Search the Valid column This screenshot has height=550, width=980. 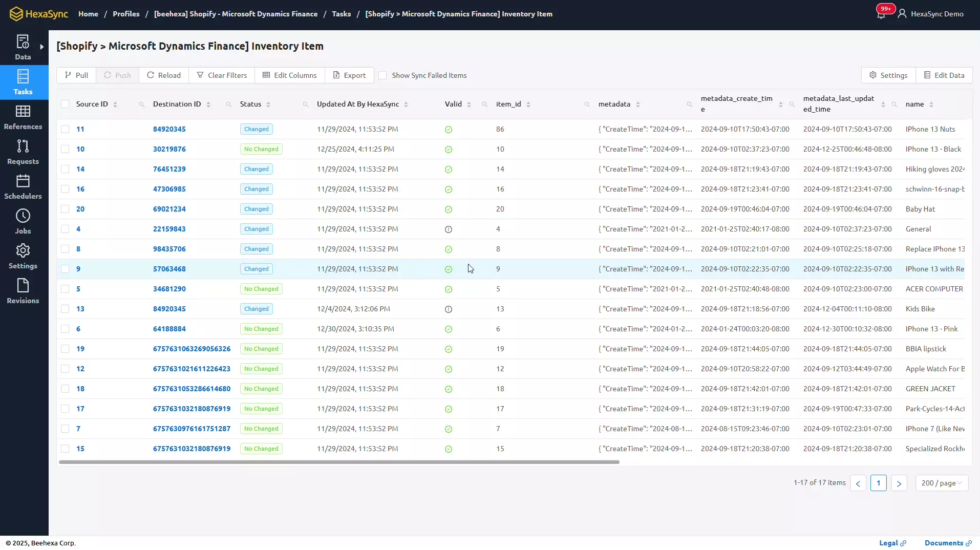[485, 104]
